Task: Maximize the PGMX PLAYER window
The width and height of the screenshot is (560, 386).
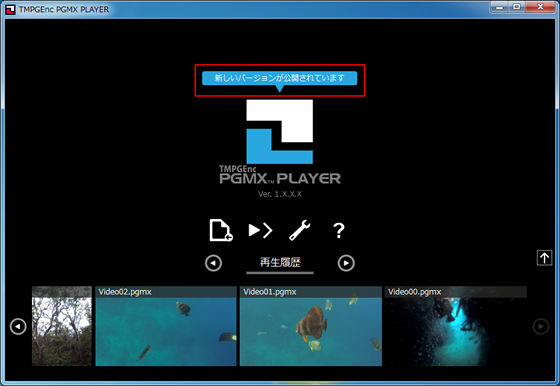Action: pos(516,7)
